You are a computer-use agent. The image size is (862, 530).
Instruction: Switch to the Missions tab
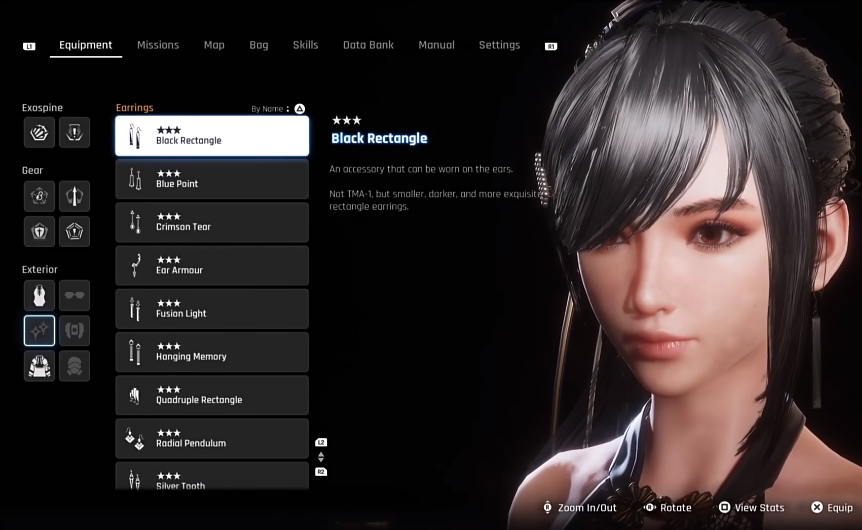coord(158,45)
